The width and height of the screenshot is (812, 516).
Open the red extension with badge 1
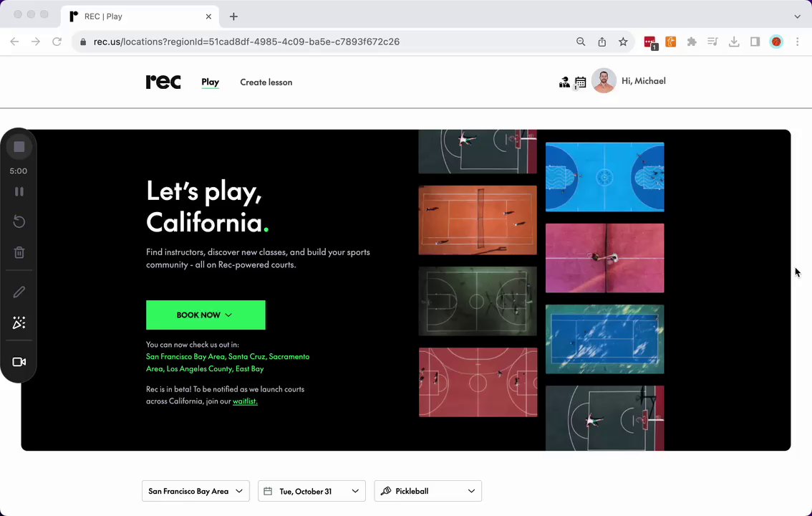650,42
